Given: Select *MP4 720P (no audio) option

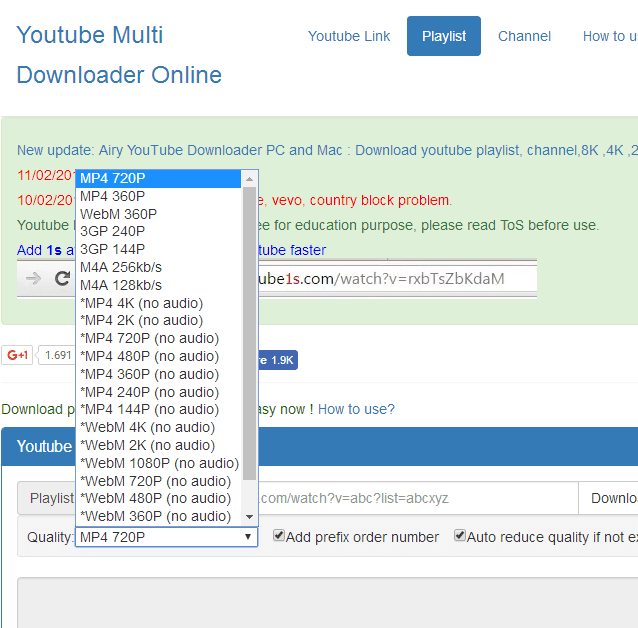Looking at the screenshot, I should coord(158,339).
